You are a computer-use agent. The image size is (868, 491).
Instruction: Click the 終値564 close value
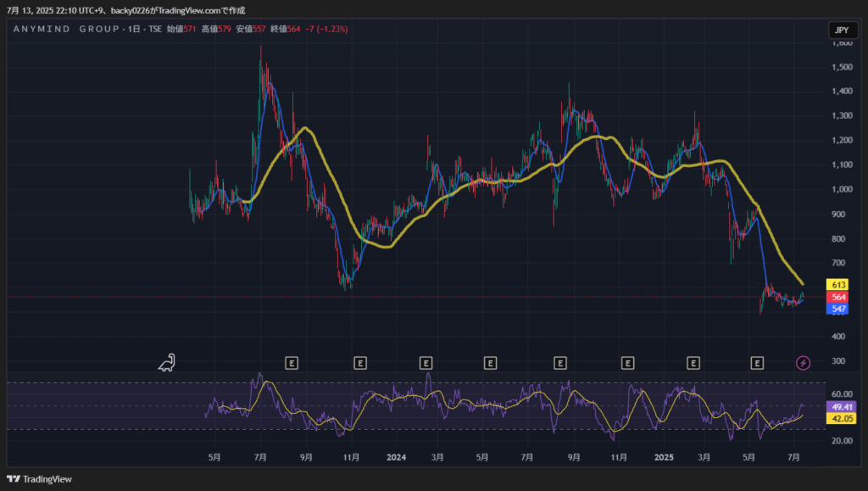tap(286, 29)
